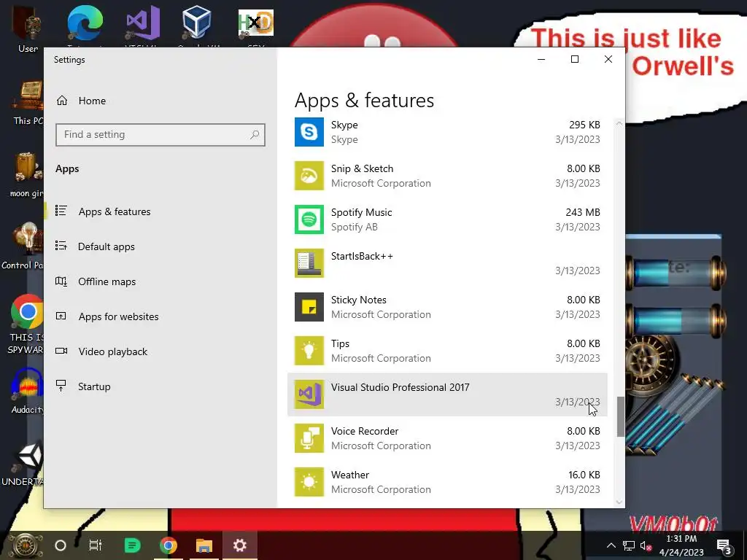Open Cortana circle on the taskbar
Screen dimensions: 747x560
coord(61,545)
